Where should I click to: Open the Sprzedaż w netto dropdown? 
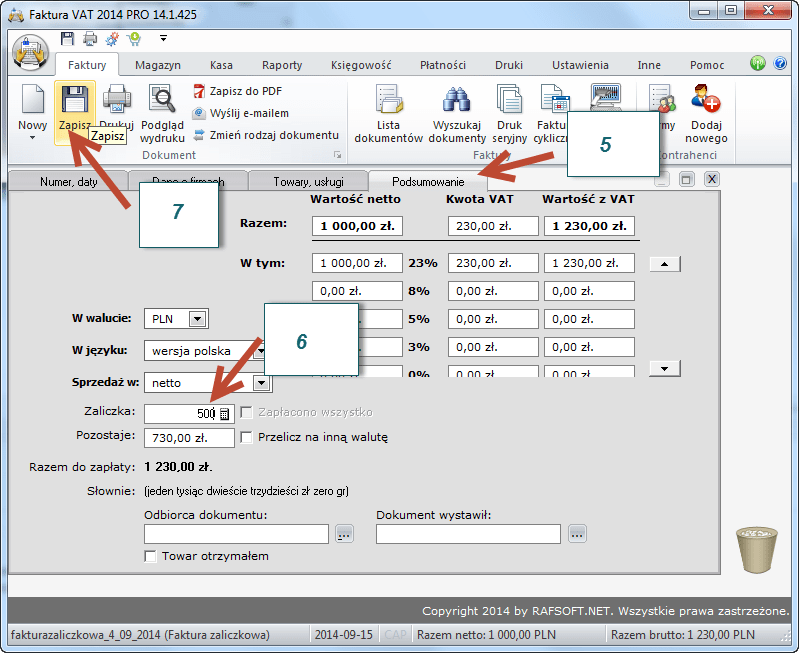(261, 383)
